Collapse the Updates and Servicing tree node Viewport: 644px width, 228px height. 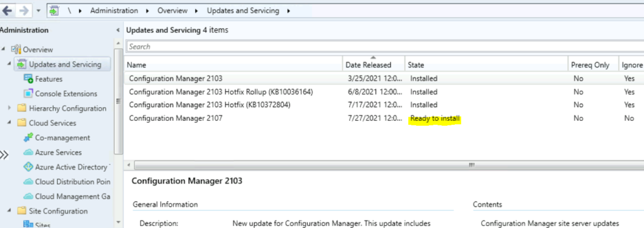click(9, 64)
